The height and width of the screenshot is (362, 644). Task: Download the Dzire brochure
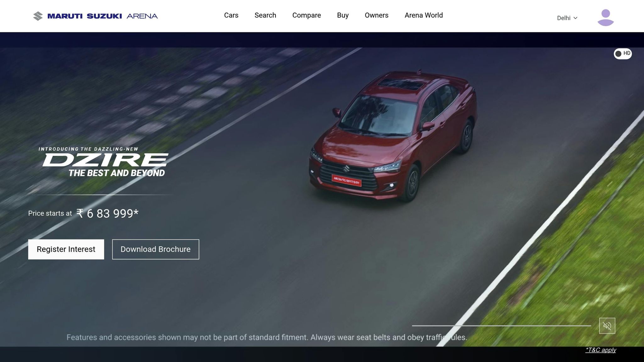click(x=155, y=249)
